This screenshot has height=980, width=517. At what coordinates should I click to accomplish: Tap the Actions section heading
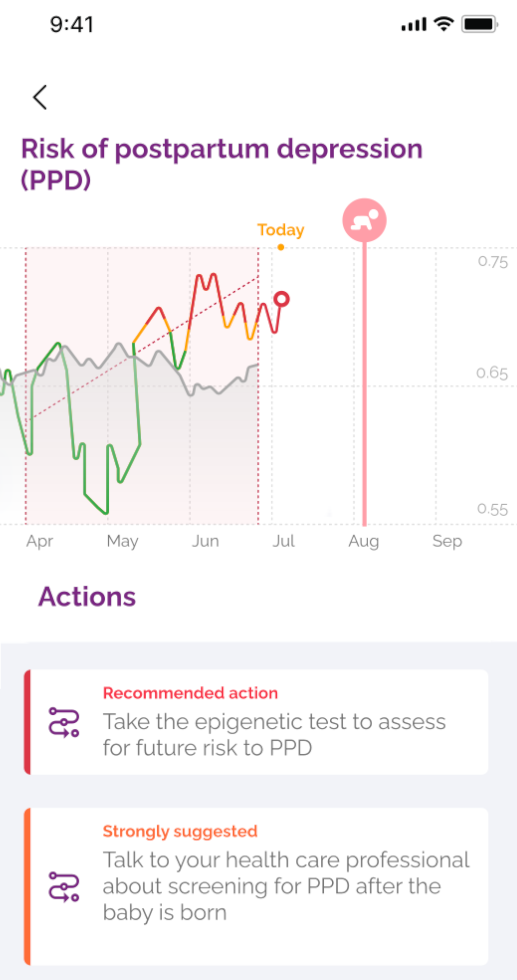(87, 596)
